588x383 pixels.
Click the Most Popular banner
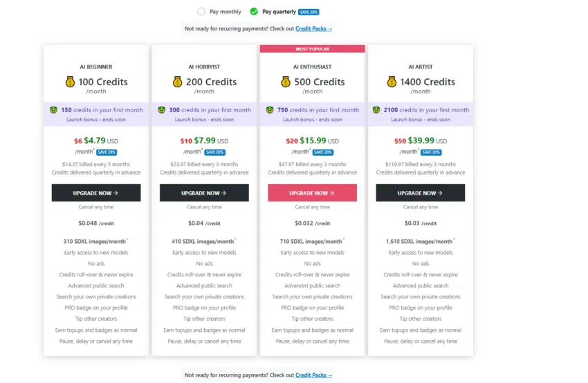pos(312,49)
